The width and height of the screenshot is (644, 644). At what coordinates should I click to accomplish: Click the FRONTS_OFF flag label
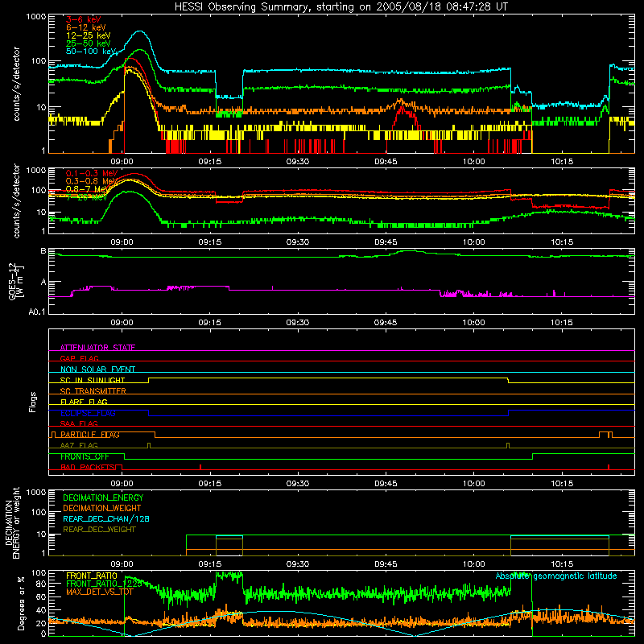pyautogui.click(x=85, y=456)
